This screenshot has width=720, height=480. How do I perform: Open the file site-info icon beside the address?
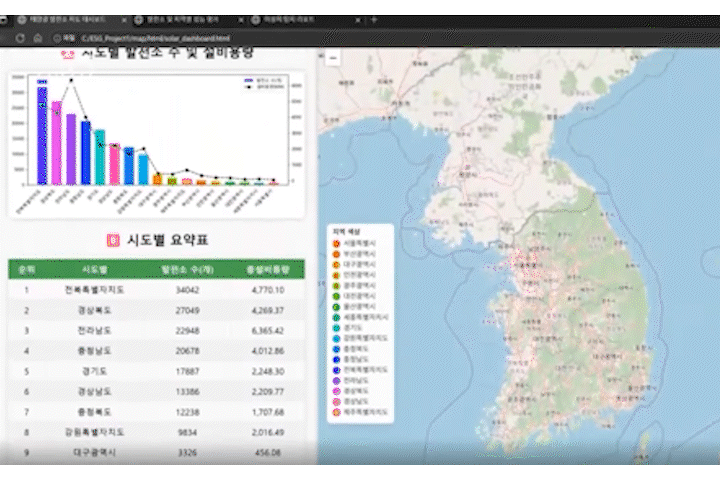click(x=57, y=38)
